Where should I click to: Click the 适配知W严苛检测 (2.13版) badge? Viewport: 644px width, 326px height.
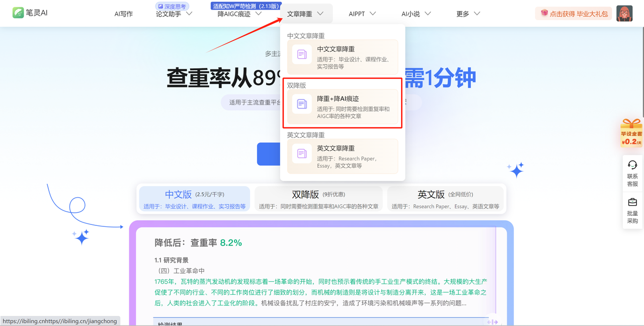point(247,6)
